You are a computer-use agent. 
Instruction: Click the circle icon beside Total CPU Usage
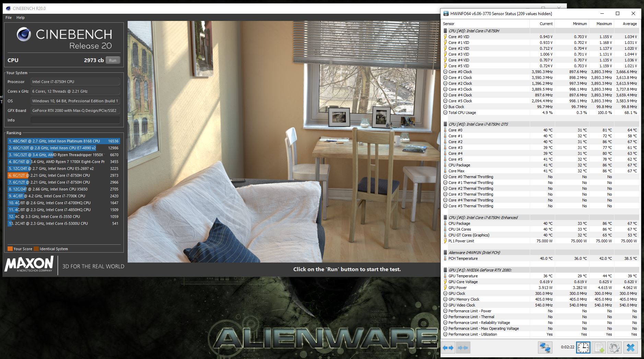pos(445,113)
